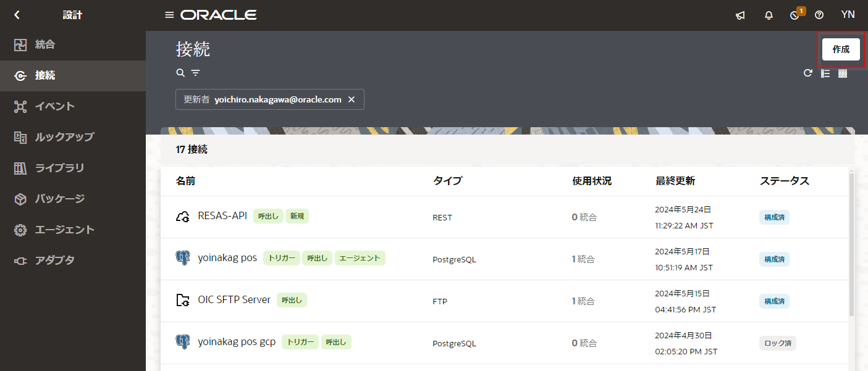Image resolution: width=868 pixels, height=371 pixels.
Task: Click the announcements megaphone icon
Action: (740, 15)
